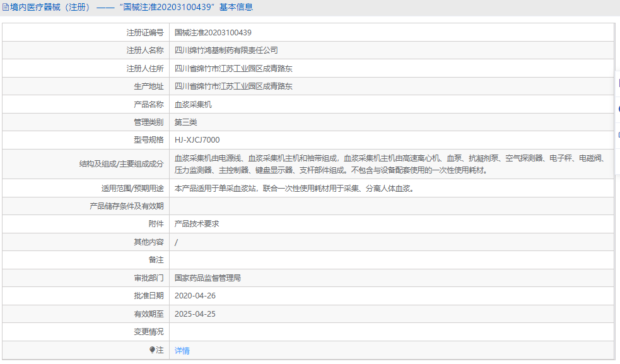This screenshot has width=620, height=364.
Task: Select the structure description starting 血浆采集机由电源线
Action: [390, 164]
